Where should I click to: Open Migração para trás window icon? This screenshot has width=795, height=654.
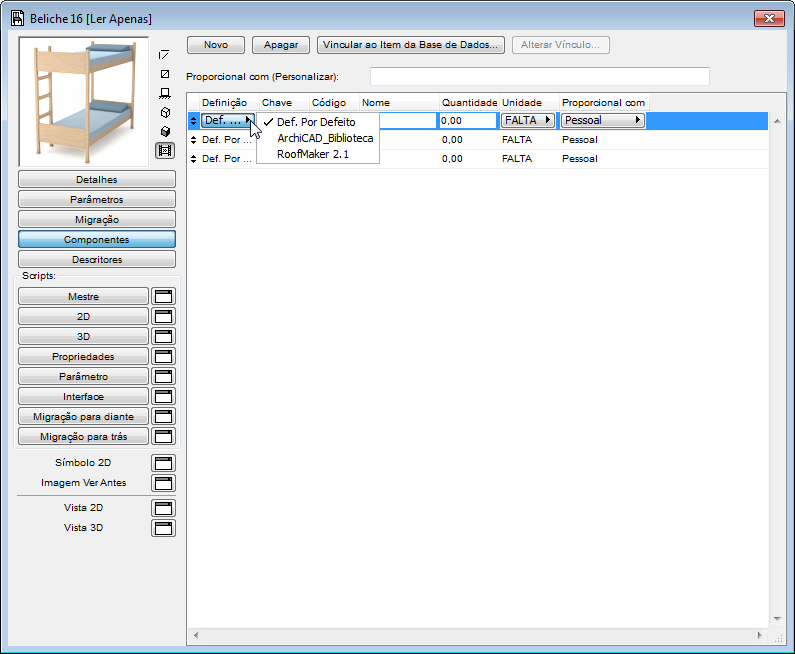[x=163, y=437]
